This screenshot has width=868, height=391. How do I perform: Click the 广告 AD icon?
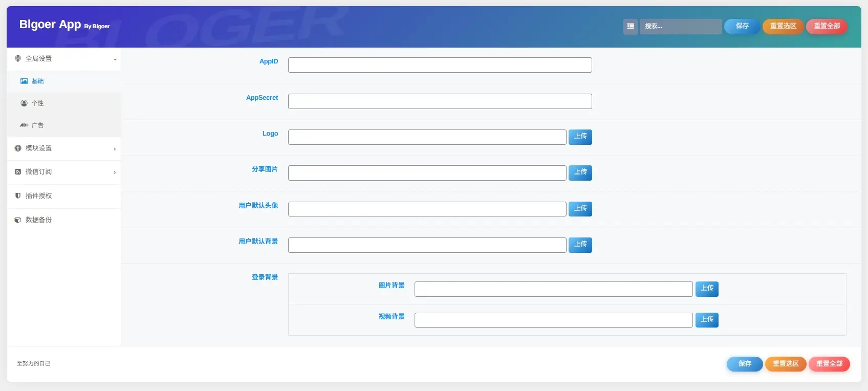pos(24,125)
